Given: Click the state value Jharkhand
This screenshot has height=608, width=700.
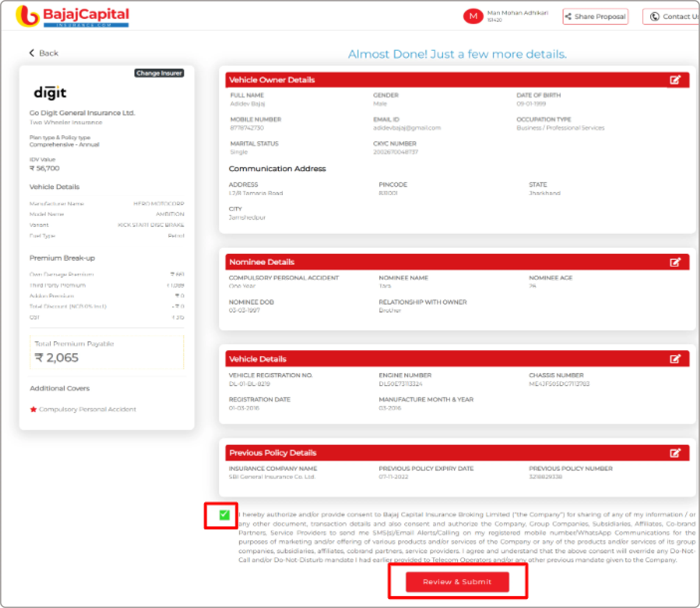Looking at the screenshot, I should tap(544, 193).
